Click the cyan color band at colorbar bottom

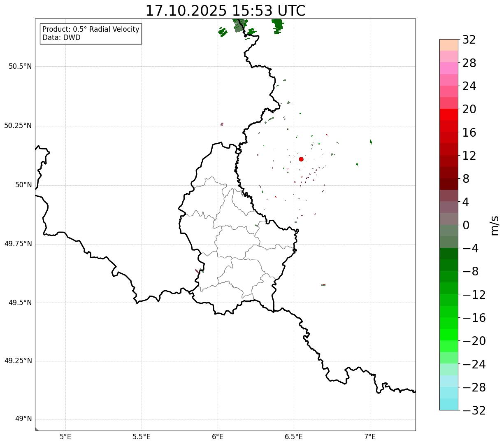(449, 404)
